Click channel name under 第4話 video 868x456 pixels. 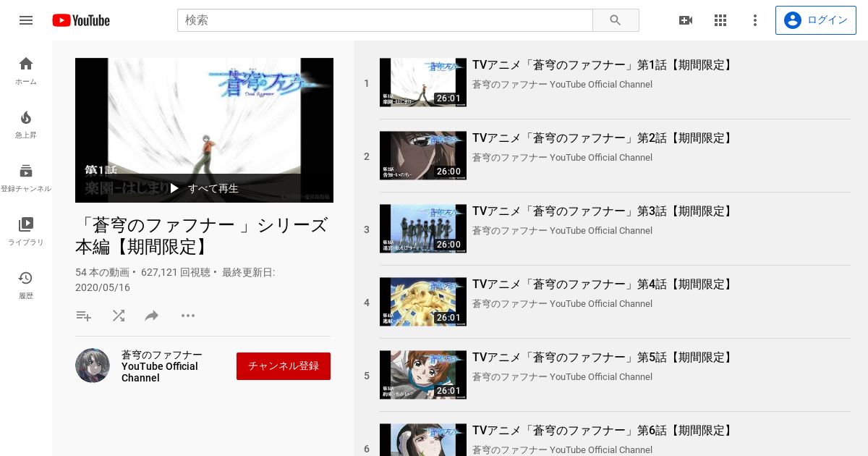click(562, 304)
